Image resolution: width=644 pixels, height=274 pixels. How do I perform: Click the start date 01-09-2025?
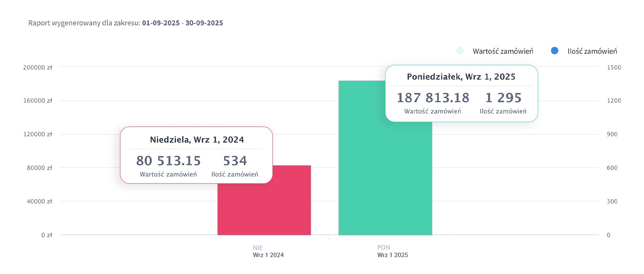click(161, 23)
